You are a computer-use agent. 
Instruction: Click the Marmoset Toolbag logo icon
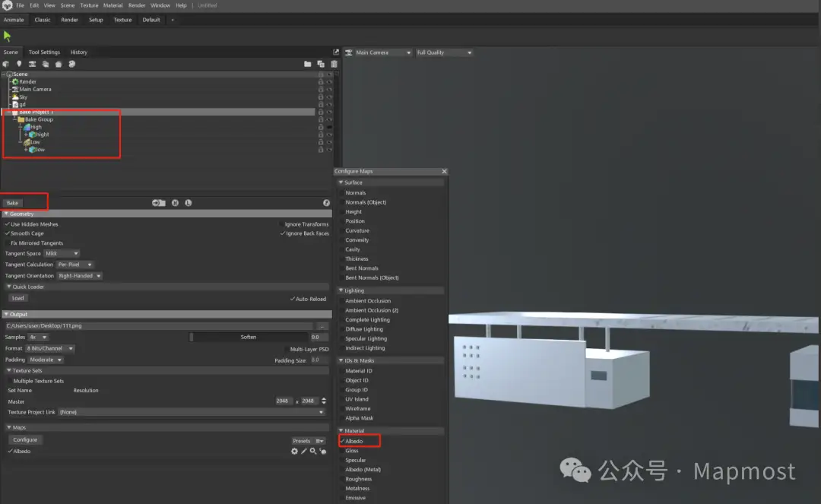7,5
